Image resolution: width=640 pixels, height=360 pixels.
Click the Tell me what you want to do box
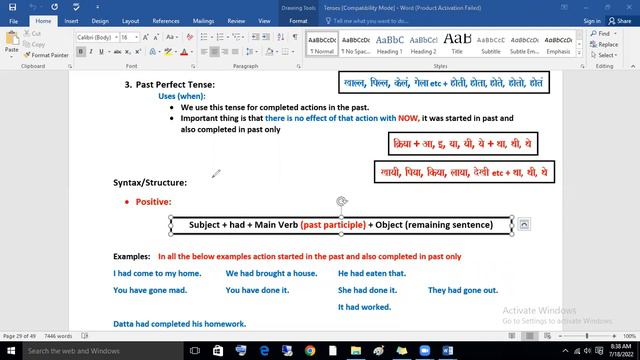click(x=367, y=21)
